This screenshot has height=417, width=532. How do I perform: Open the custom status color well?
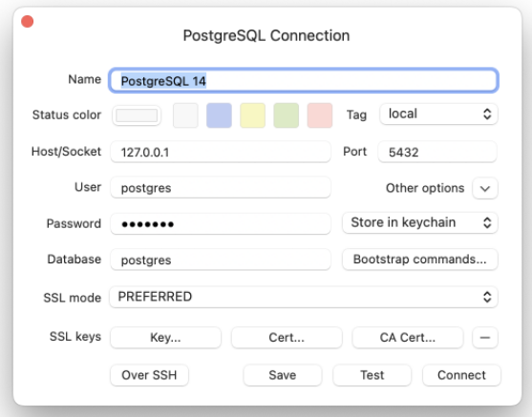[x=137, y=115]
